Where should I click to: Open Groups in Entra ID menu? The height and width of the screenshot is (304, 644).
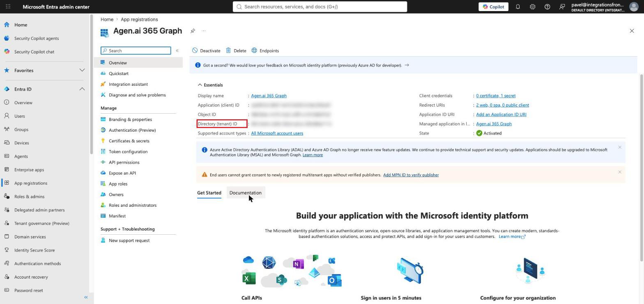(21, 129)
